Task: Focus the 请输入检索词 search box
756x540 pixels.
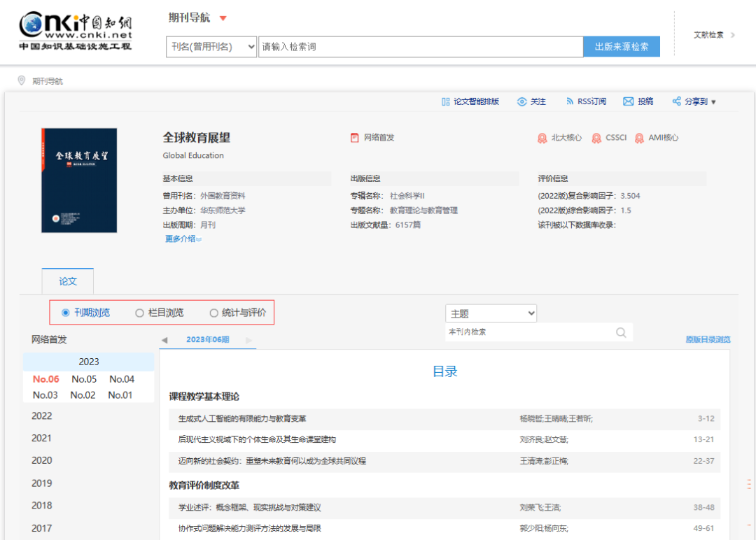Action: [421, 47]
